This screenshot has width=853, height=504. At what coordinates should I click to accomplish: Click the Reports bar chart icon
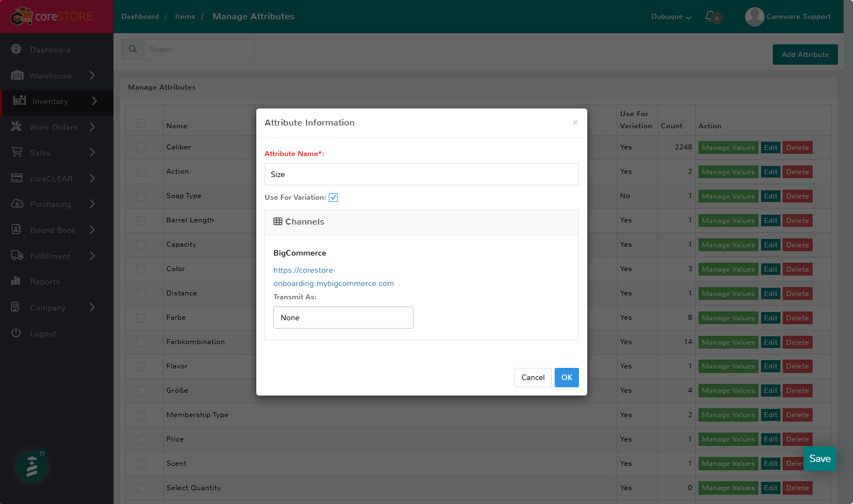15,281
